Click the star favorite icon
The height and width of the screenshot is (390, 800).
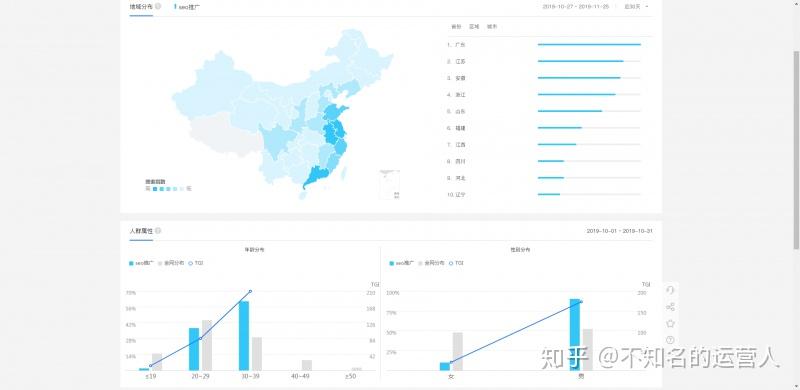pyautogui.click(x=670, y=323)
